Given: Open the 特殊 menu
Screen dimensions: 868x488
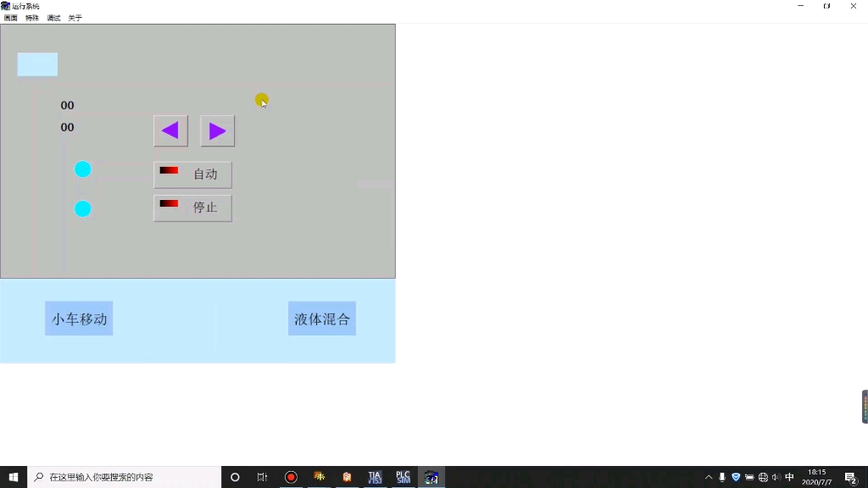Looking at the screenshot, I should (31, 17).
